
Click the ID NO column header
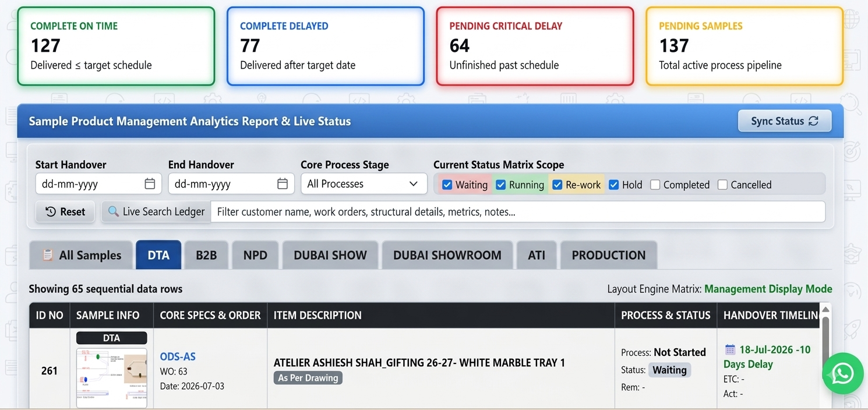tap(50, 315)
